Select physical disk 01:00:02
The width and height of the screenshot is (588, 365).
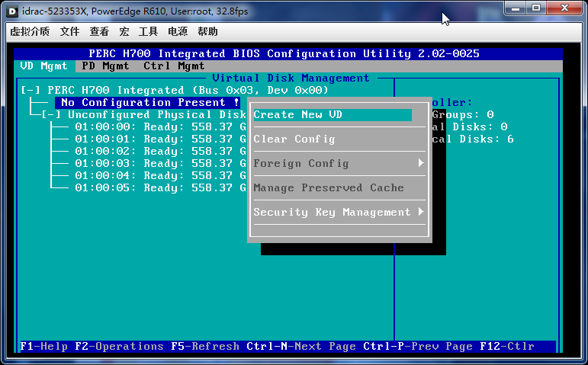click(x=160, y=152)
